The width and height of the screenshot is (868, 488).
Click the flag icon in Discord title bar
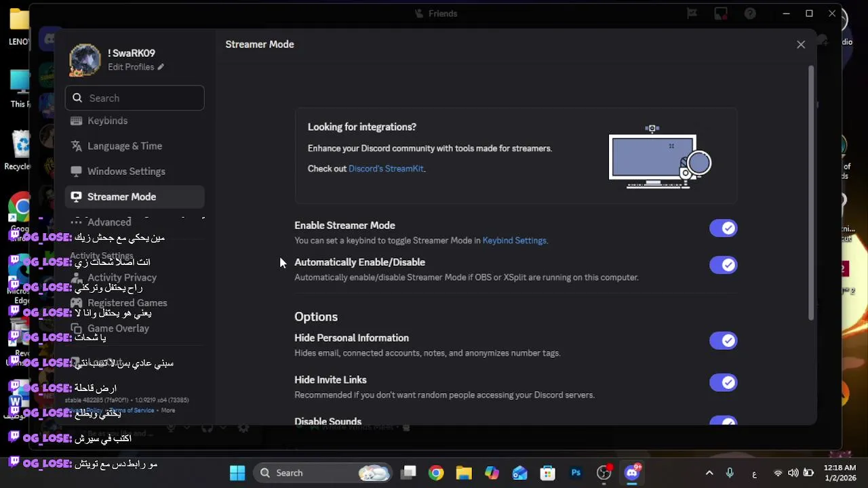692,14
